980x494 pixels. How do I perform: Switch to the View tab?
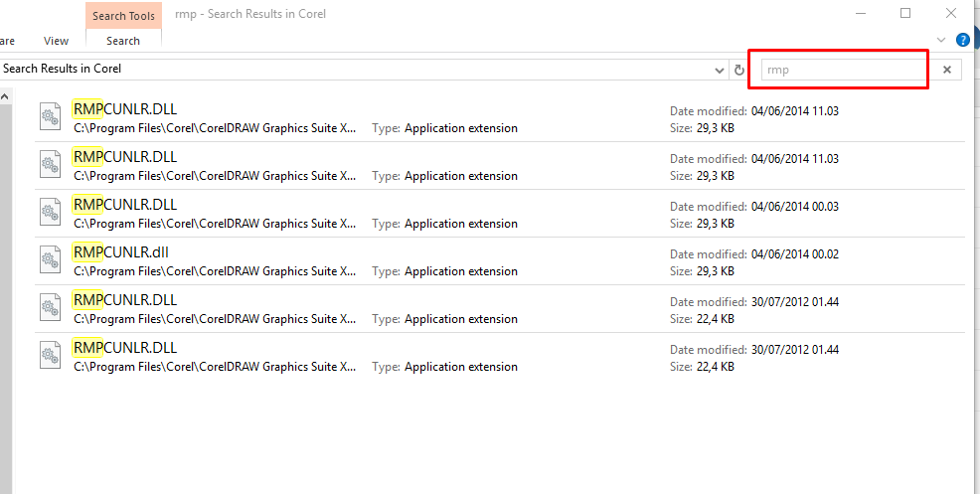57,41
